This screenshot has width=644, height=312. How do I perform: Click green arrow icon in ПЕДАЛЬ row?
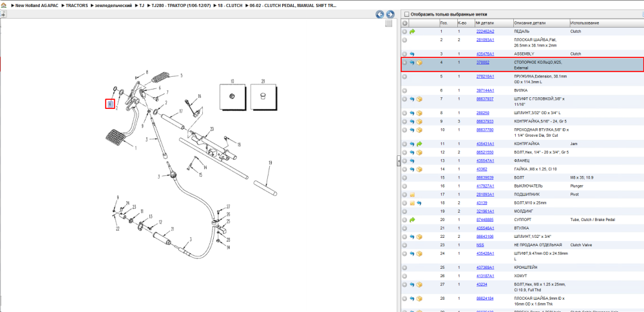(x=412, y=31)
